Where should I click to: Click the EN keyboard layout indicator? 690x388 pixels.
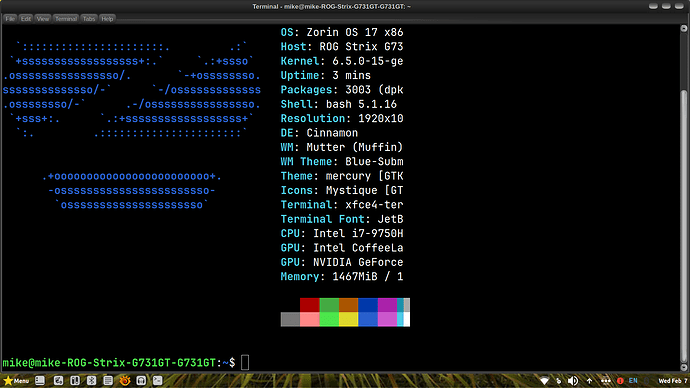point(633,381)
